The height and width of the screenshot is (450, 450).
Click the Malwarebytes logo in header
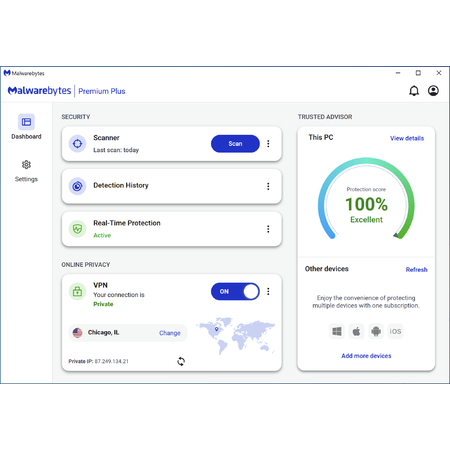pos(39,91)
